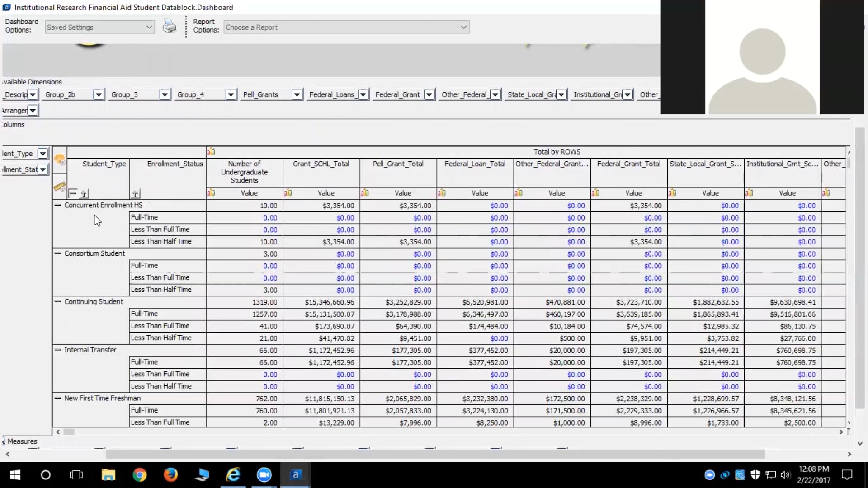Click the chart icon under Number of Undergraduate Students
The height and width of the screenshot is (488, 868).
(211, 193)
